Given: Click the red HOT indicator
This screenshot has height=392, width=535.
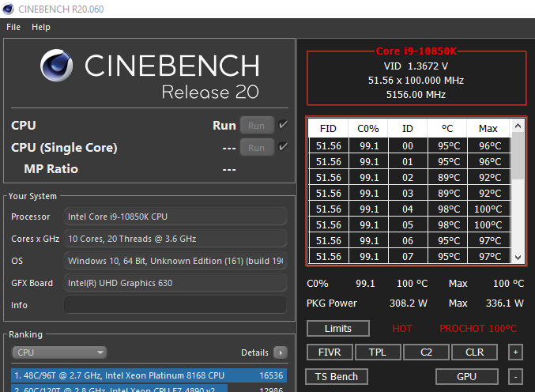Looking at the screenshot, I should (x=402, y=329).
